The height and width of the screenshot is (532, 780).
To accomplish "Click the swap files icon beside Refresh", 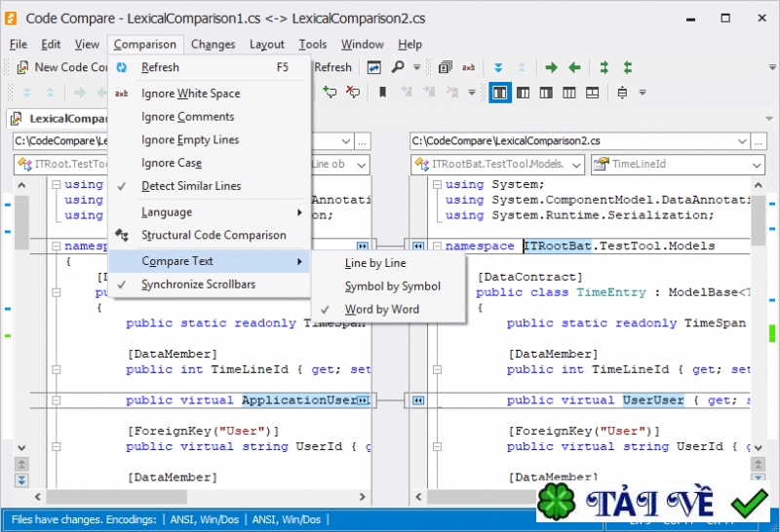I will point(373,67).
